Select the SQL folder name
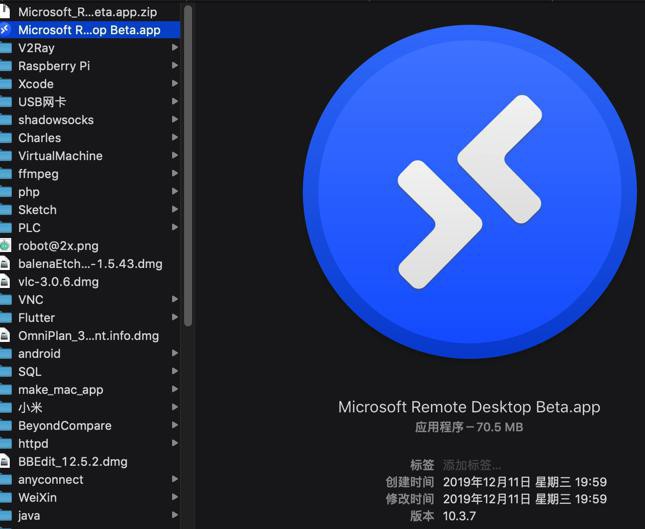The height and width of the screenshot is (529, 645). click(30, 371)
